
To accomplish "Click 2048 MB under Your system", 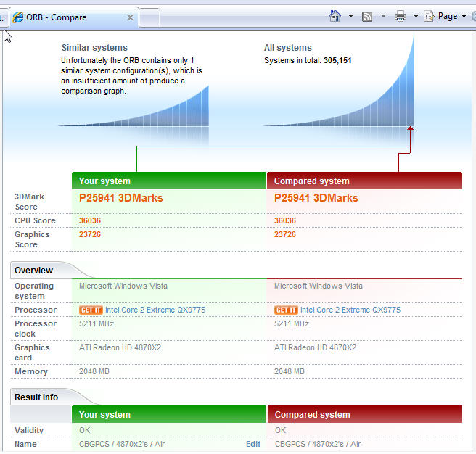I will coord(94,371).
